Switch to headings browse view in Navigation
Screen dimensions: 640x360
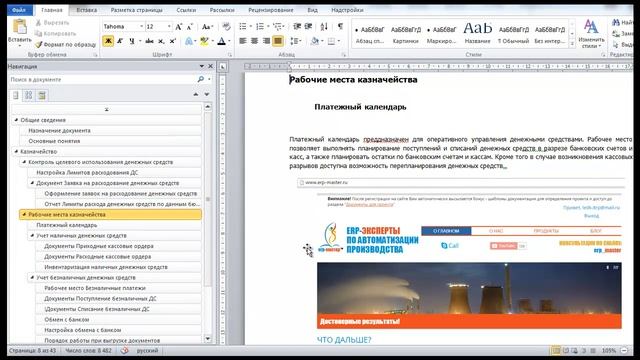[x=16, y=96]
